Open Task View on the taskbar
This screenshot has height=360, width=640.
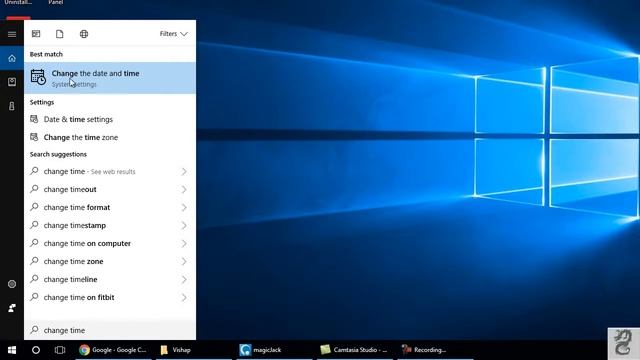point(60,350)
